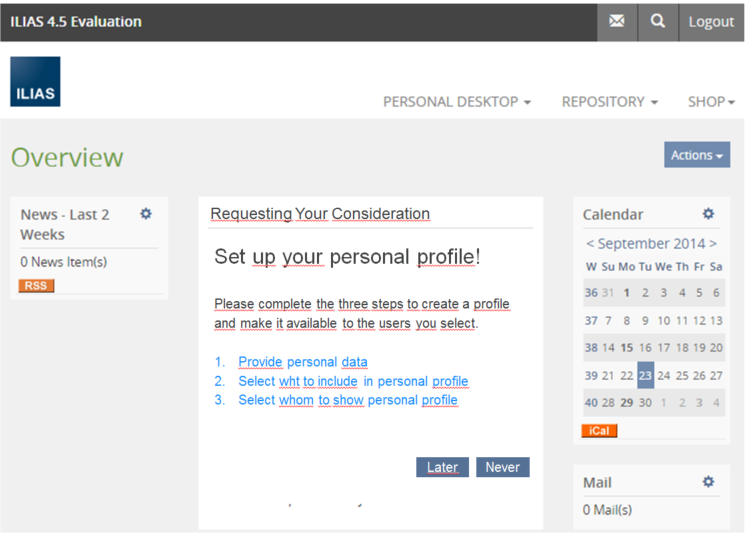748x533 pixels.
Task: Click the Never button
Action: coord(503,467)
